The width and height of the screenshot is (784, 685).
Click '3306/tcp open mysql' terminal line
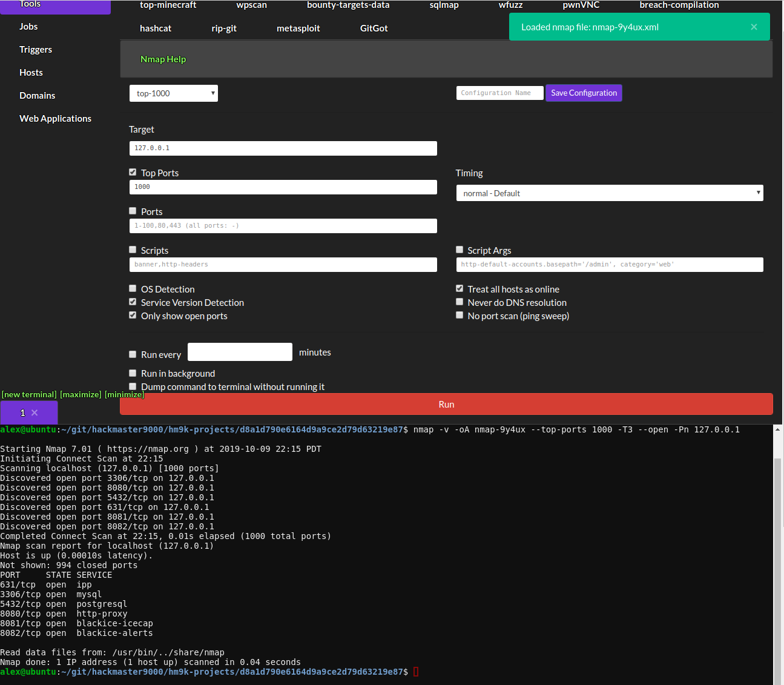pos(51,594)
